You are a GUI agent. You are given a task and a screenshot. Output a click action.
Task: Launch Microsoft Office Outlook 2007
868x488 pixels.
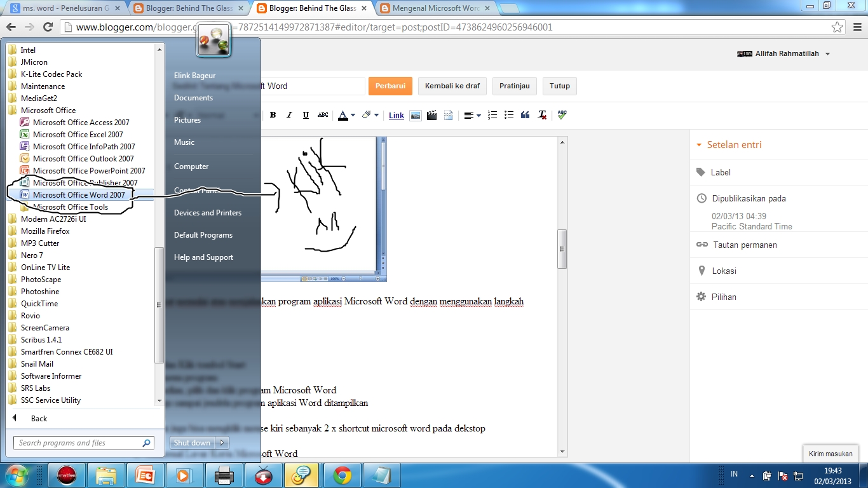click(x=83, y=159)
